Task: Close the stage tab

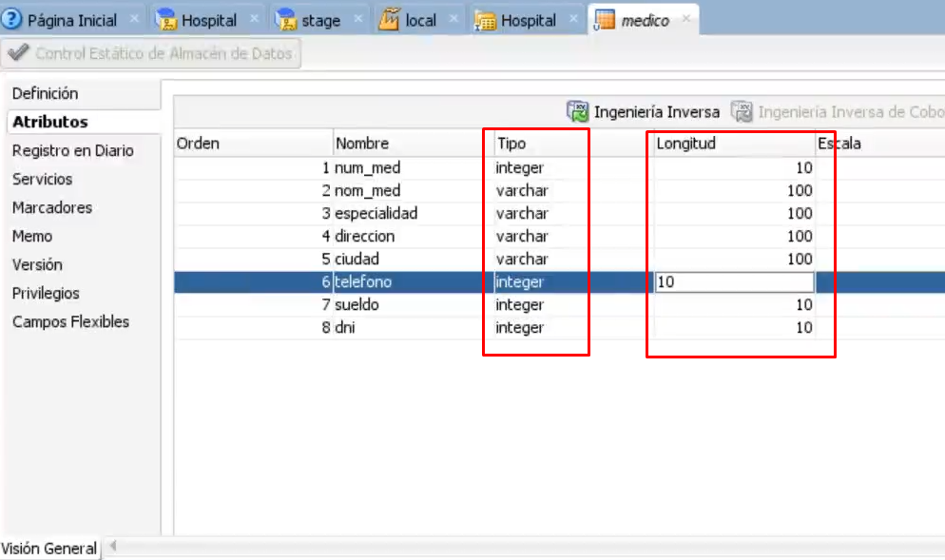Action: pyautogui.click(x=358, y=19)
